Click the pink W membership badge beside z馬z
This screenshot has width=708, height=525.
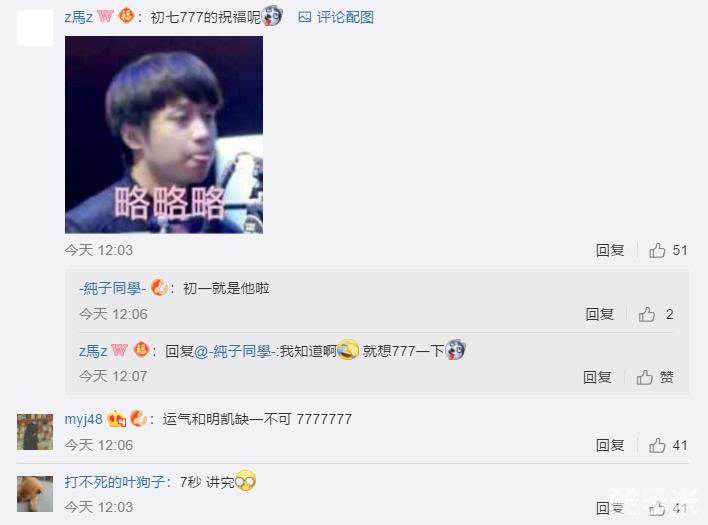(105, 17)
